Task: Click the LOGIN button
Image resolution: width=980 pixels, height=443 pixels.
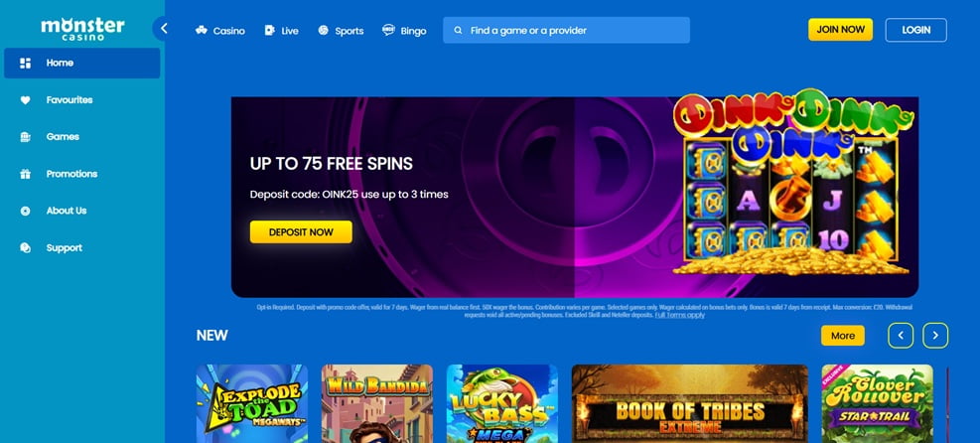Action: point(915,30)
